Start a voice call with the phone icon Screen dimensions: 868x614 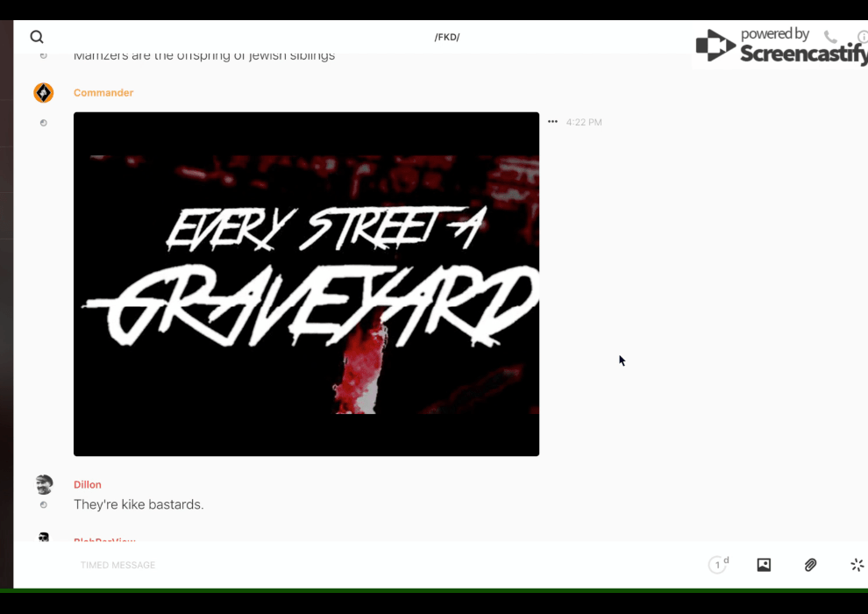point(830,37)
